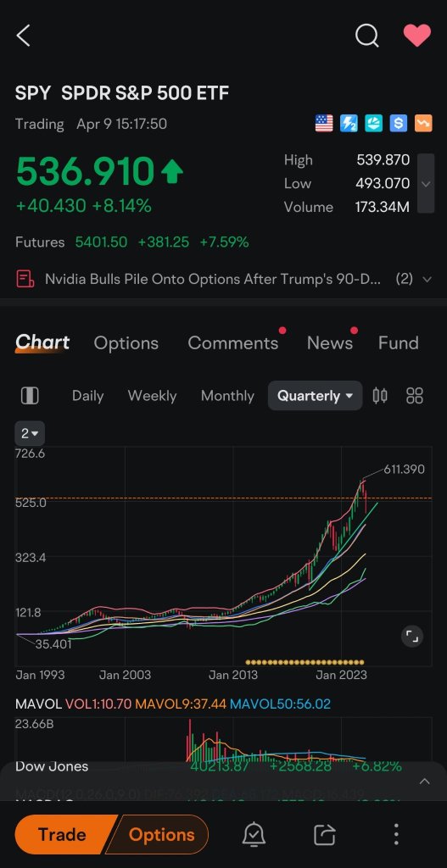The image size is (447, 868).
Task: Expand the Nvidia news headline chevron
Action: (x=427, y=279)
